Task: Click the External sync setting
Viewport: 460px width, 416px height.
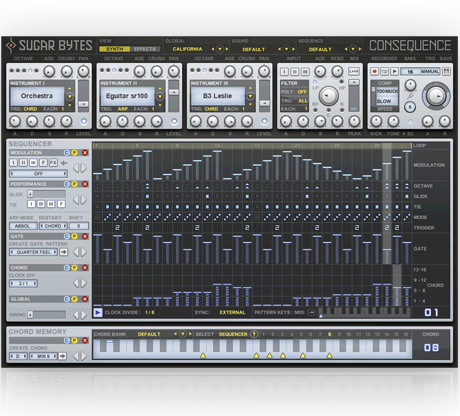Action: [x=232, y=313]
